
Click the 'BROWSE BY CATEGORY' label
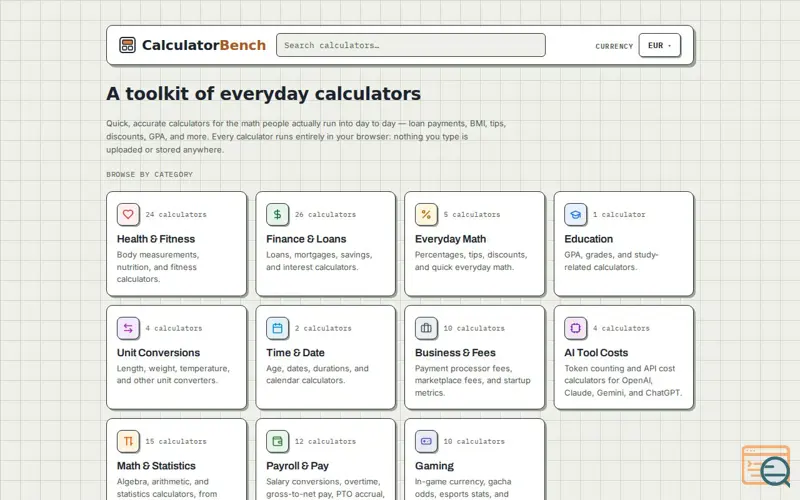coord(149,174)
